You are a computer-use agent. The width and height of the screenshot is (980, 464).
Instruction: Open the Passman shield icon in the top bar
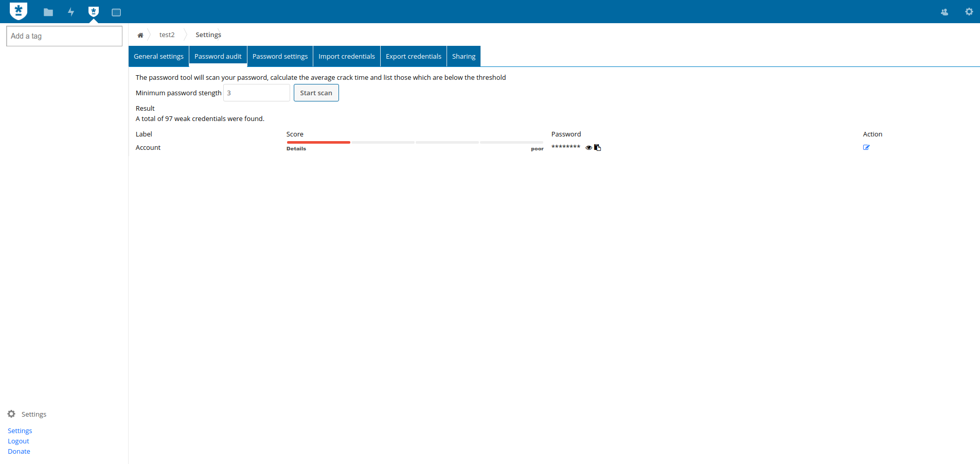pos(94,11)
